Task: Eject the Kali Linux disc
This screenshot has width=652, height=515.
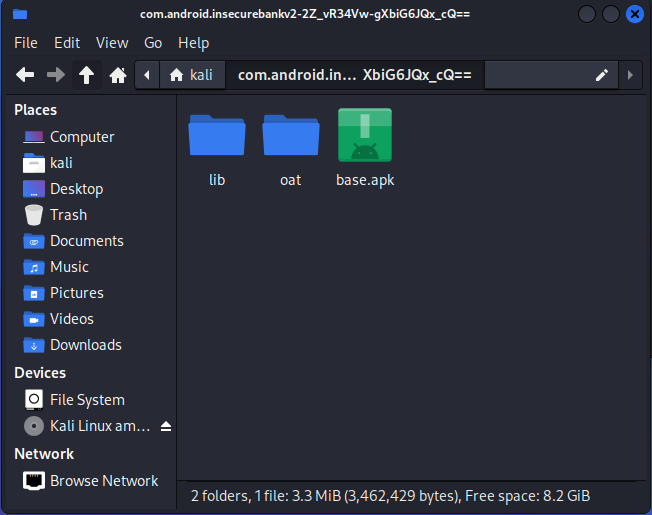Action: [166, 426]
